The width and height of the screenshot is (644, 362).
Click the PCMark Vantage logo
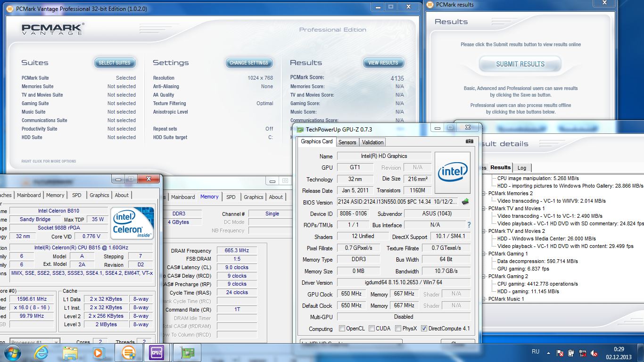[53, 29]
